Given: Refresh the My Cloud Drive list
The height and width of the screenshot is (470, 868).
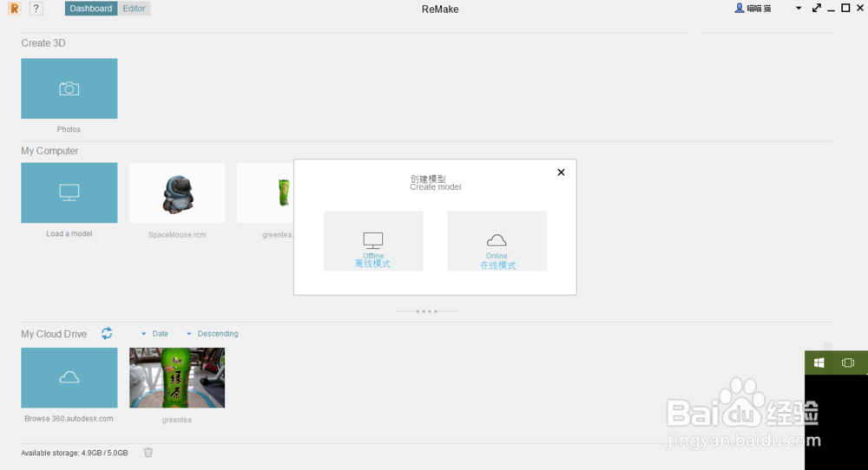Looking at the screenshot, I should point(107,334).
